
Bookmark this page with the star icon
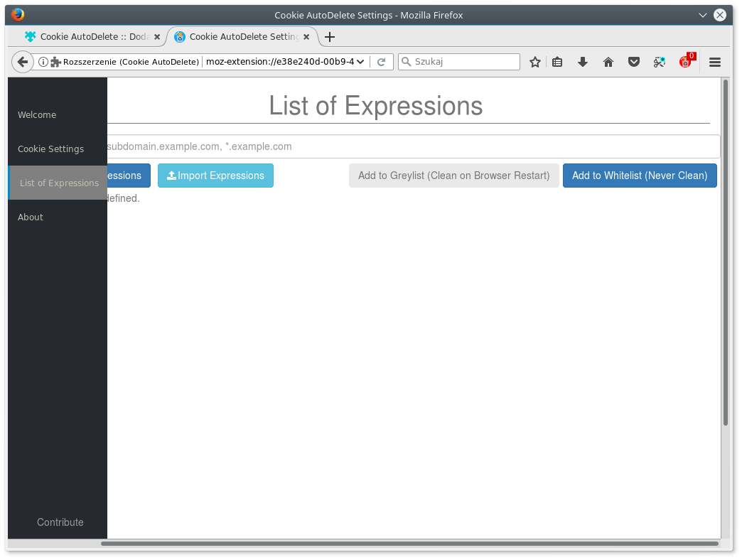pos(534,62)
